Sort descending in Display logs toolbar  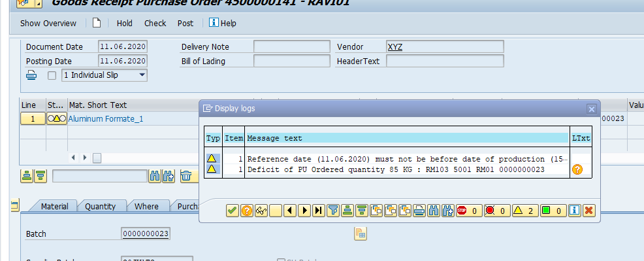click(362, 211)
